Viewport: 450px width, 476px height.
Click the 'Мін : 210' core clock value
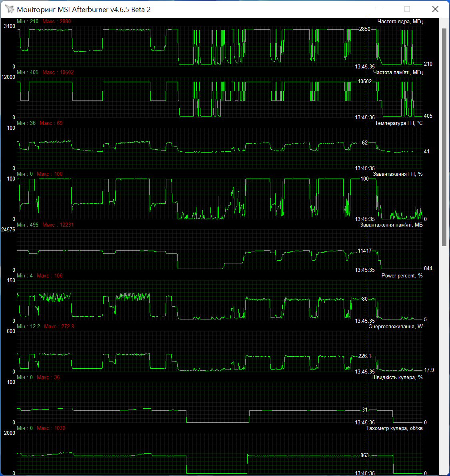(x=28, y=22)
